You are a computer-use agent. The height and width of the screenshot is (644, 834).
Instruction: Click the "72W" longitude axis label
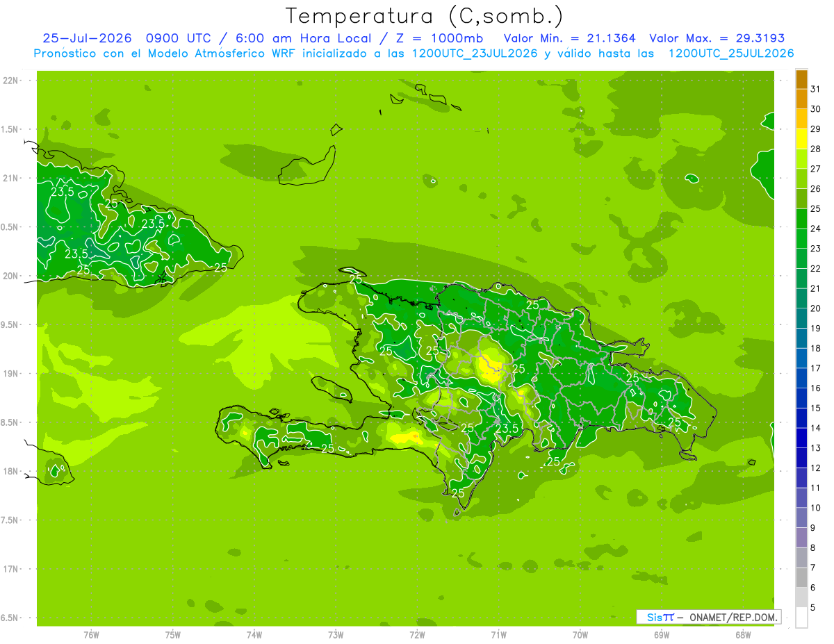tap(417, 635)
